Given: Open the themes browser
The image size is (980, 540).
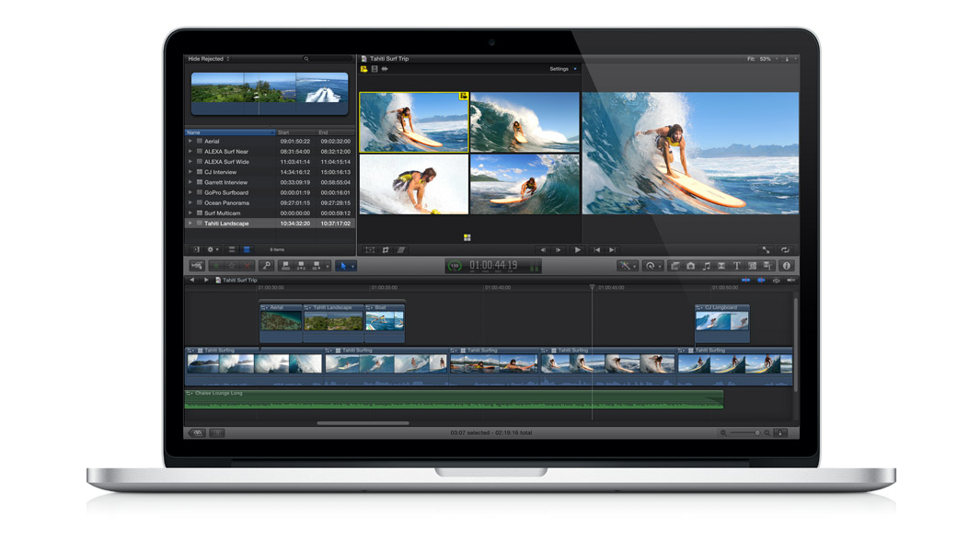Looking at the screenshot, I should pos(767,266).
